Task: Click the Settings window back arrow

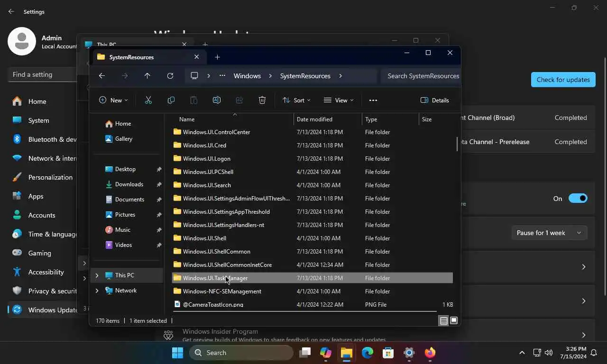Action: [x=11, y=11]
